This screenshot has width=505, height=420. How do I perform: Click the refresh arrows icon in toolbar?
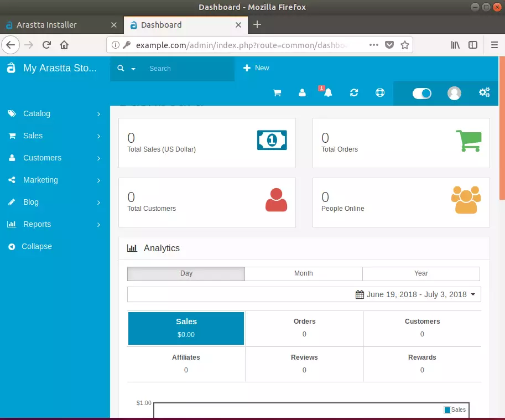pos(354,93)
